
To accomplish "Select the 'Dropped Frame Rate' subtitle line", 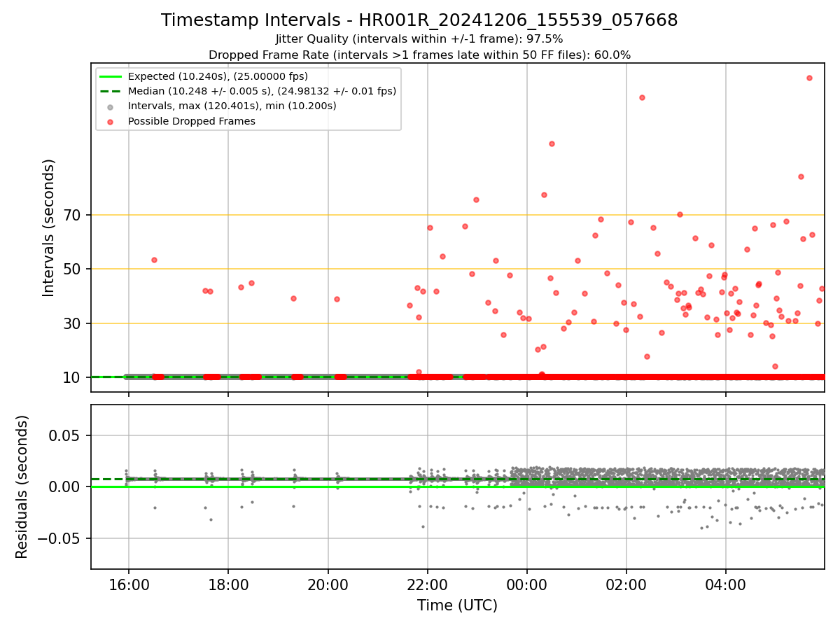I will tap(419, 55).
